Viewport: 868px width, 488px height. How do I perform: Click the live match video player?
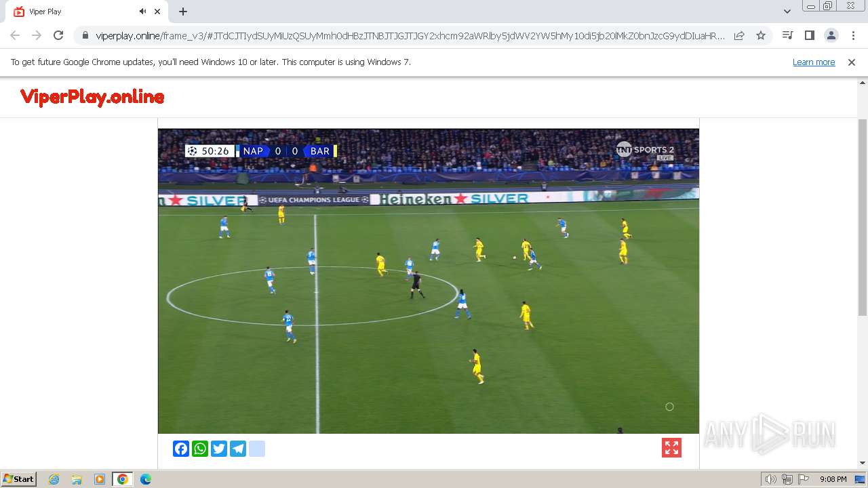coord(429,281)
